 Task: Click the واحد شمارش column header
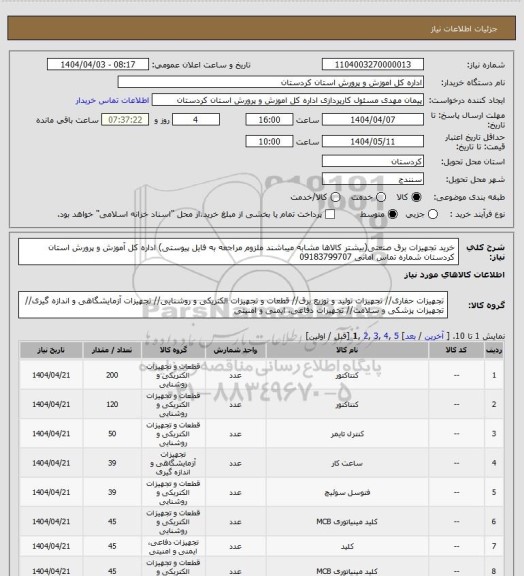point(235,350)
